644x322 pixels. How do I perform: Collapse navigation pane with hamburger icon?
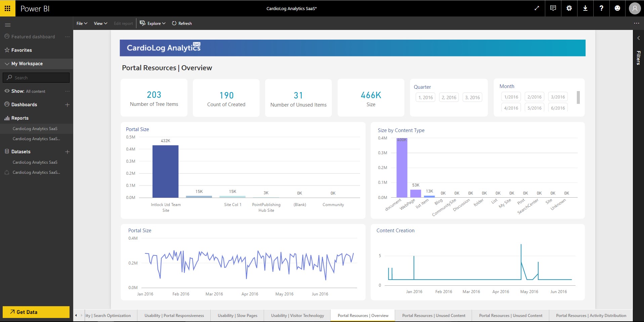pyautogui.click(x=8, y=25)
